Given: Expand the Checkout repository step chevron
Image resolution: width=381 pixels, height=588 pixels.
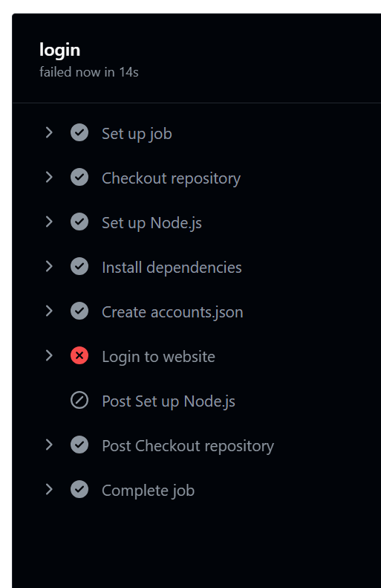Looking at the screenshot, I should pos(49,177).
